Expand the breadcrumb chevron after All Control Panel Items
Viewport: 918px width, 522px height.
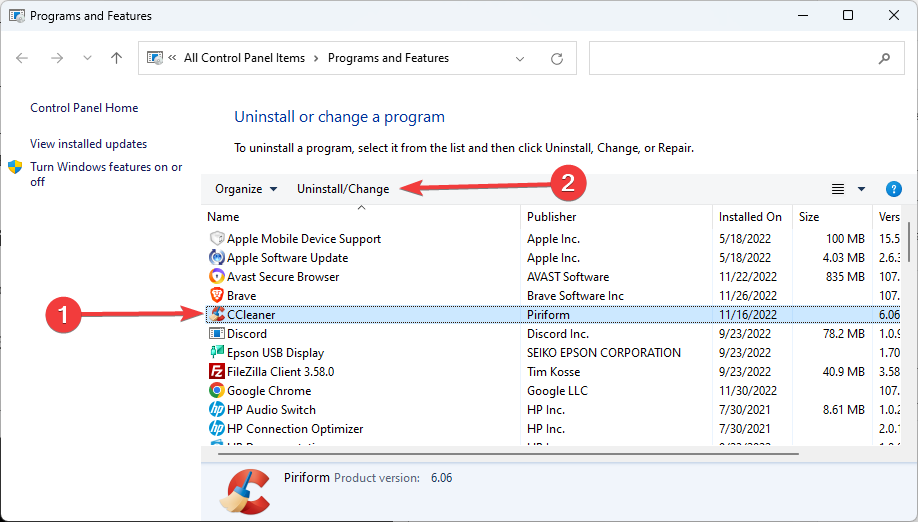coord(316,58)
